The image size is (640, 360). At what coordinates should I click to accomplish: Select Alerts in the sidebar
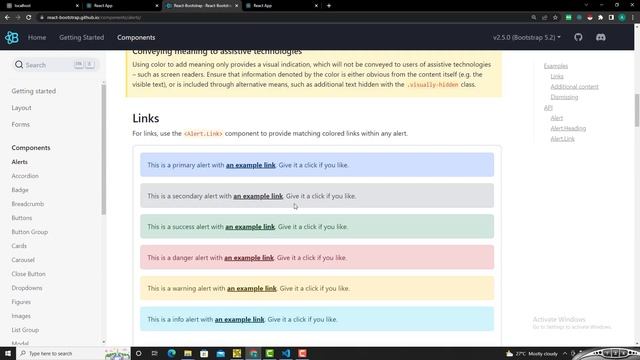coord(20,162)
